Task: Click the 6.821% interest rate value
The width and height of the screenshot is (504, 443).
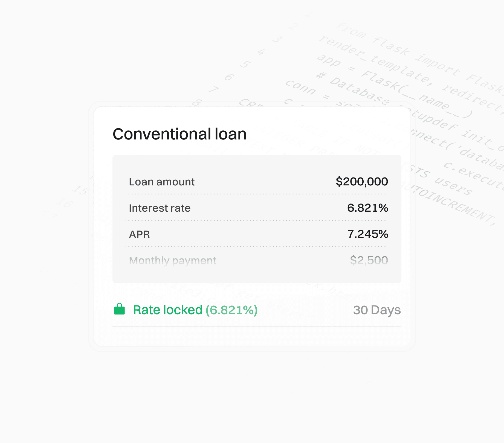Action: tap(367, 208)
